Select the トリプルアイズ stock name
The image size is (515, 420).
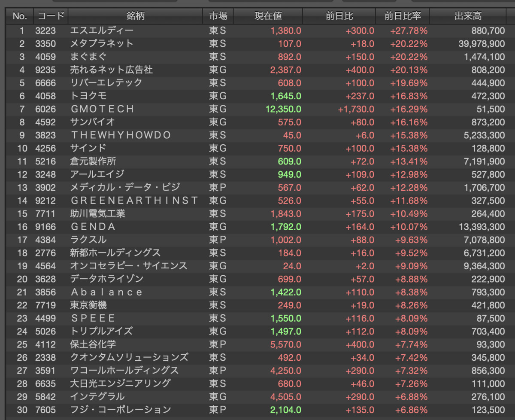click(101, 331)
